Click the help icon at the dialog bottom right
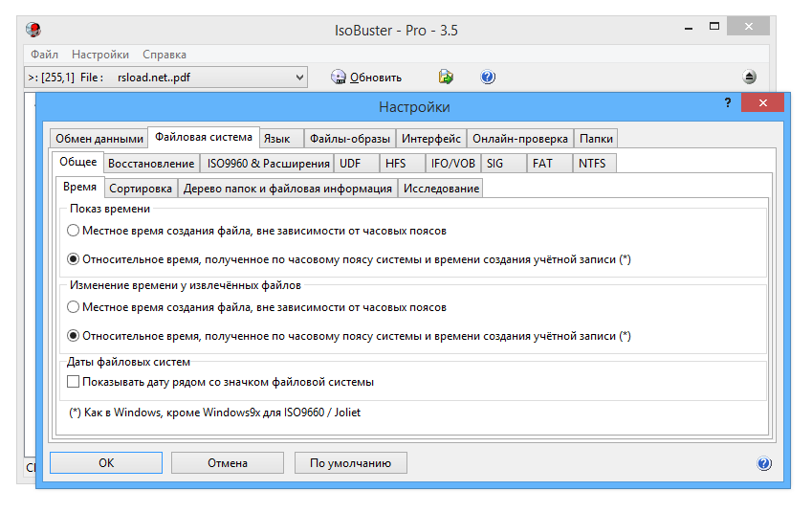 coord(764,463)
